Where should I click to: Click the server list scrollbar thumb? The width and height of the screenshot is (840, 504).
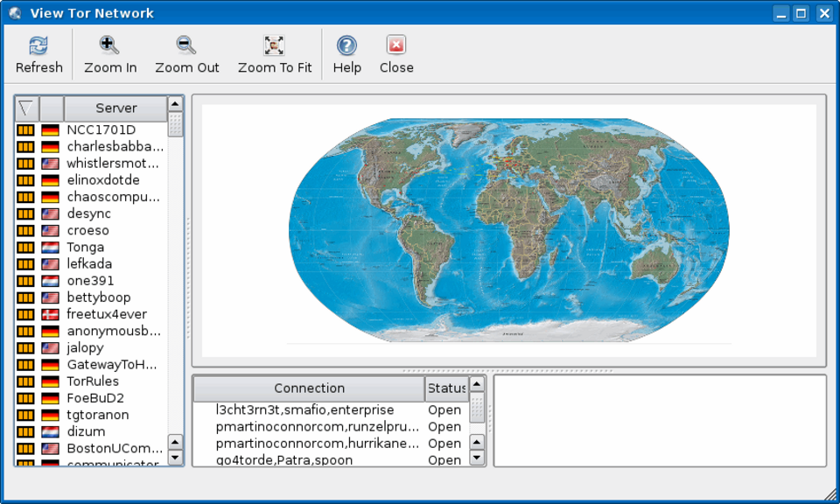point(175,124)
